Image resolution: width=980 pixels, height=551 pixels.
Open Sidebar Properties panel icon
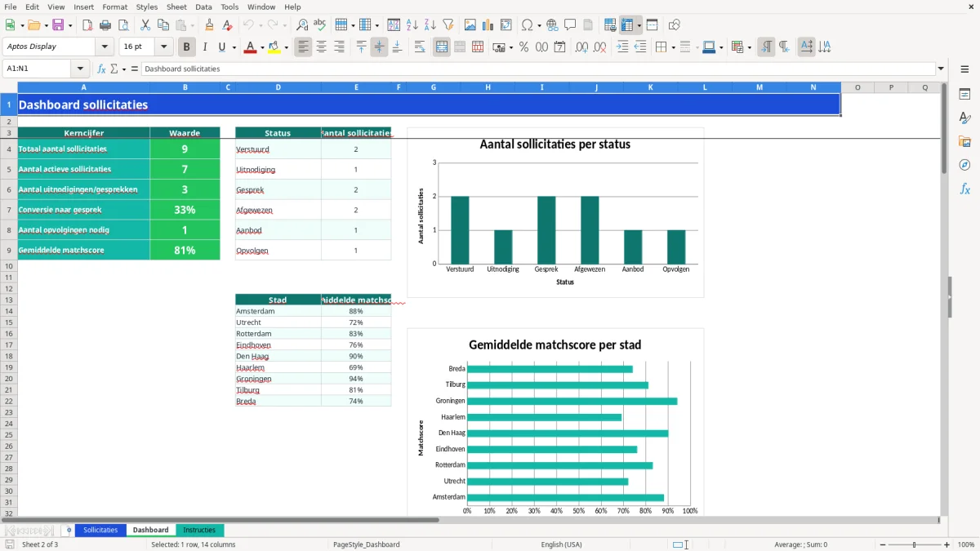pyautogui.click(x=964, y=94)
